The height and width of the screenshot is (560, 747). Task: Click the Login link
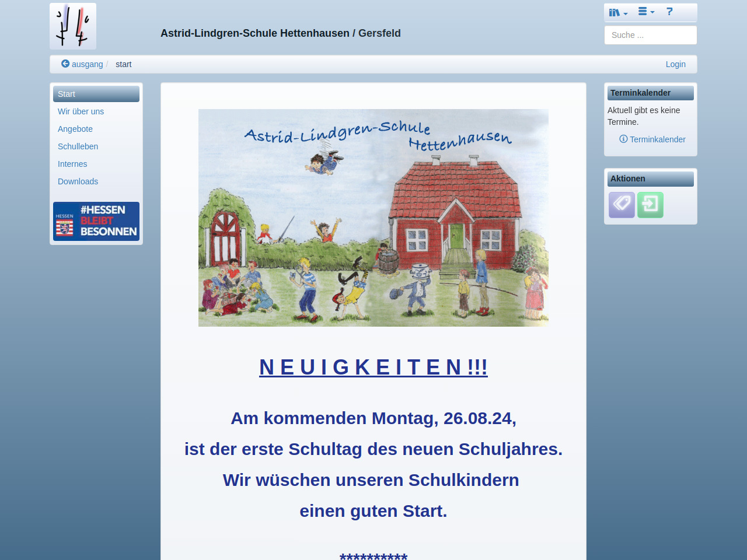(675, 64)
